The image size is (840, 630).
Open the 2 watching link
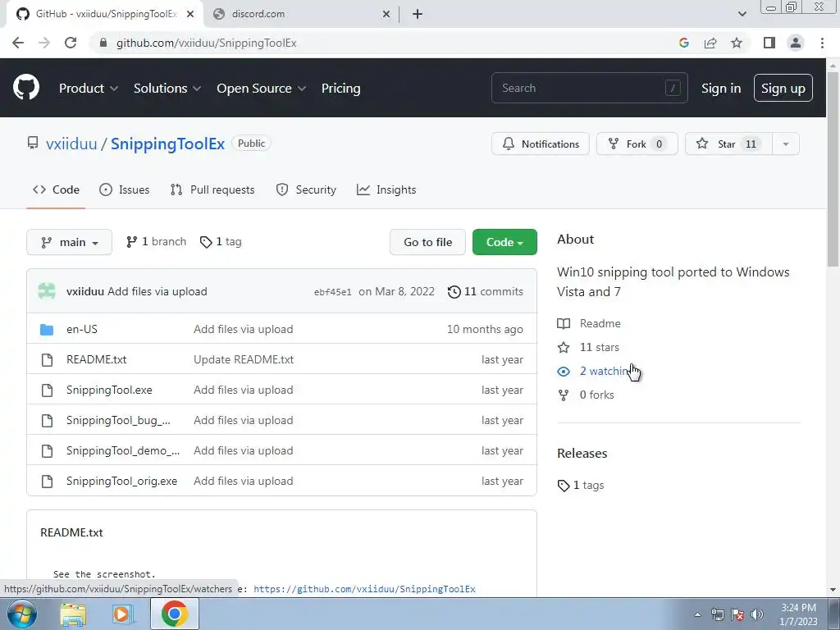[594, 372]
